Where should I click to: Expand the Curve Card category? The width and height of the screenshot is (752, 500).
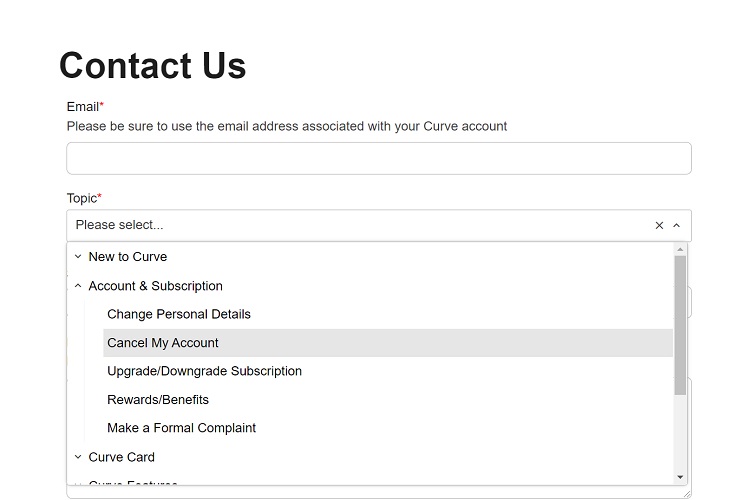[78, 457]
